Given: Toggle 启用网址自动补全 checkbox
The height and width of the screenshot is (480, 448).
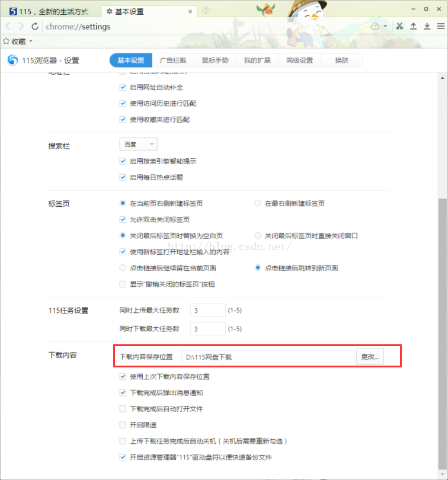Looking at the screenshot, I should 123,87.
